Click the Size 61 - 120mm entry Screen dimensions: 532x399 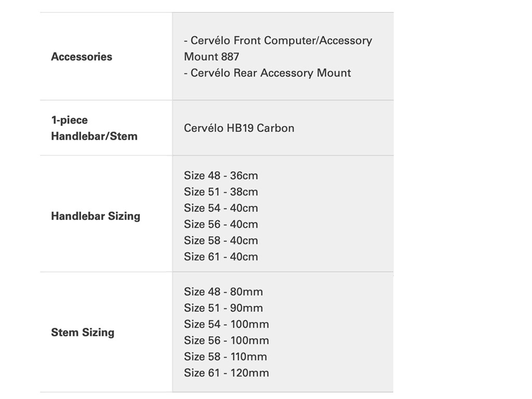227,373
